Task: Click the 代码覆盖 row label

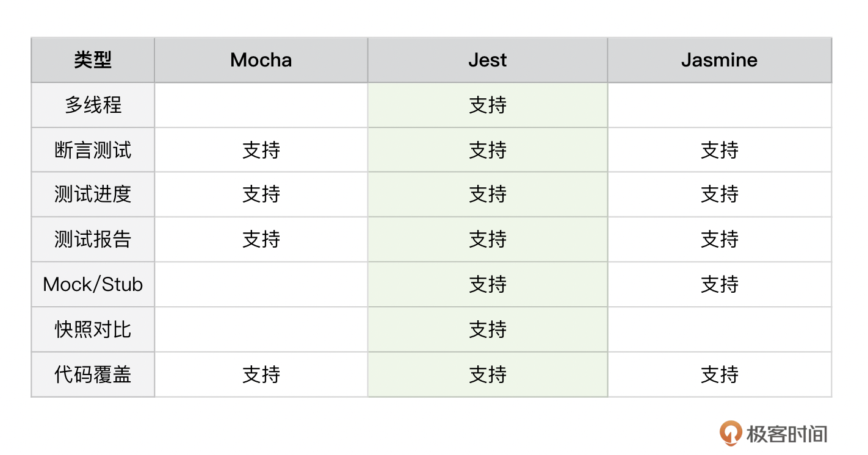Action: coord(93,374)
